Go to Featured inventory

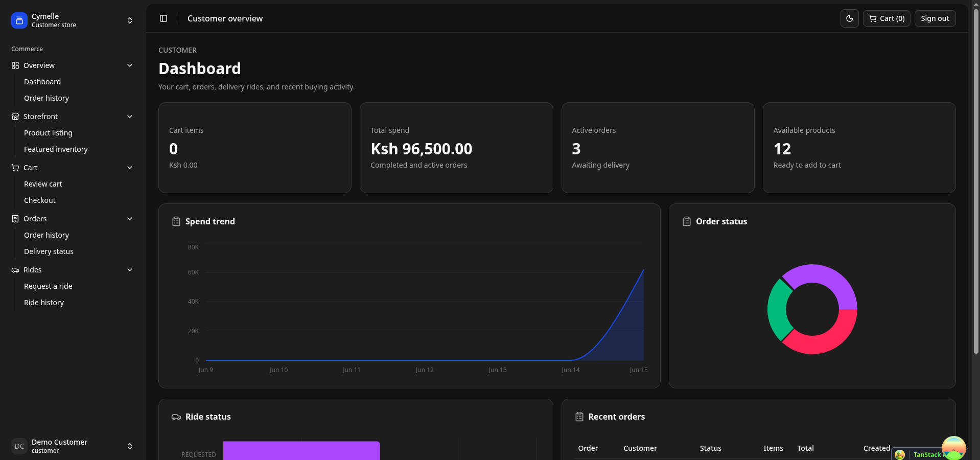pos(56,149)
